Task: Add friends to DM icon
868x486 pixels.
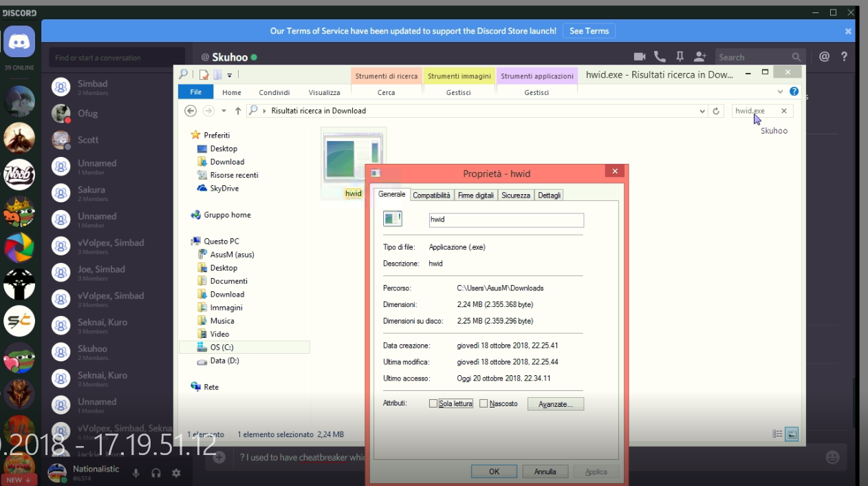Action: click(x=700, y=57)
